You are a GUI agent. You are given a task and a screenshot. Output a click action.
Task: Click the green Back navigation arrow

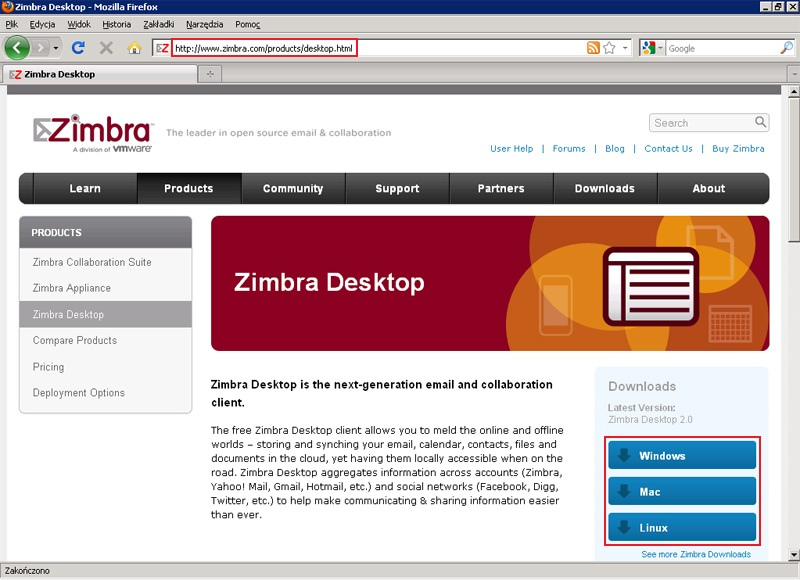(x=17, y=48)
